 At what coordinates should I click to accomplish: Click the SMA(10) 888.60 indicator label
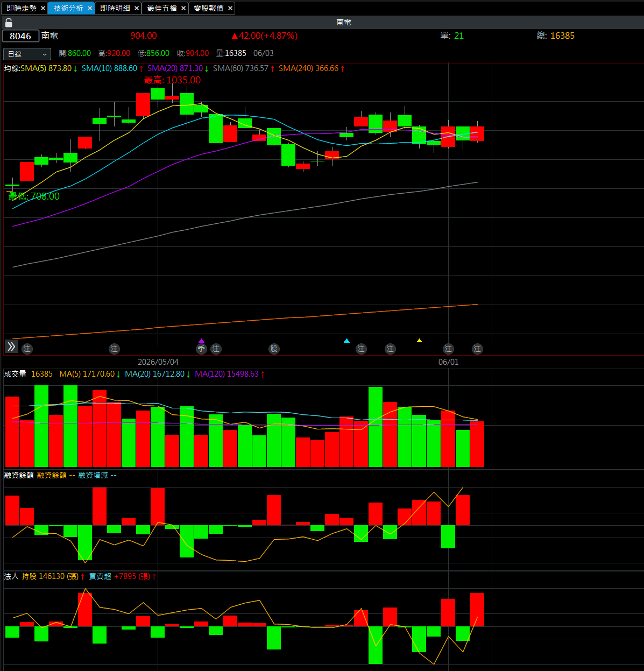click(x=112, y=68)
